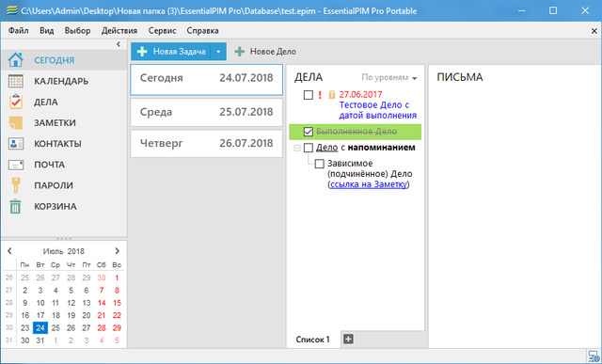Go to previous month in mini calendar
Viewport: 602px width, 364px height.
point(9,251)
